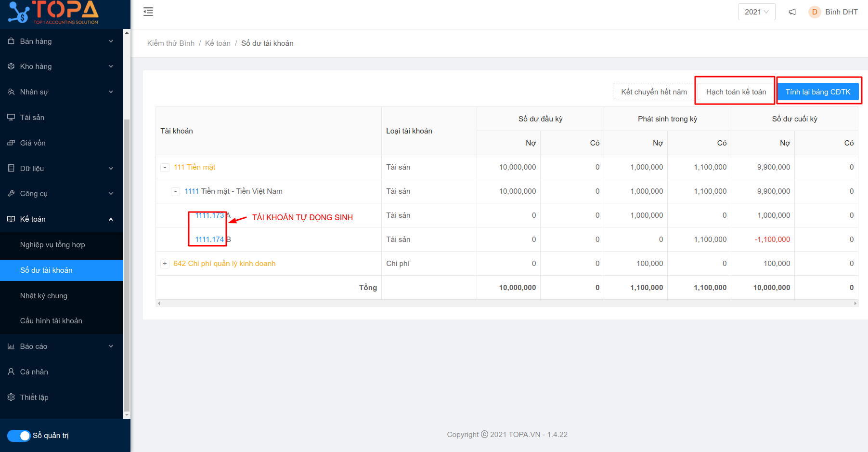Click the Kế toán book icon
Image resolution: width=868 pixels, height=452 pixels.
[x=11, y=219]
